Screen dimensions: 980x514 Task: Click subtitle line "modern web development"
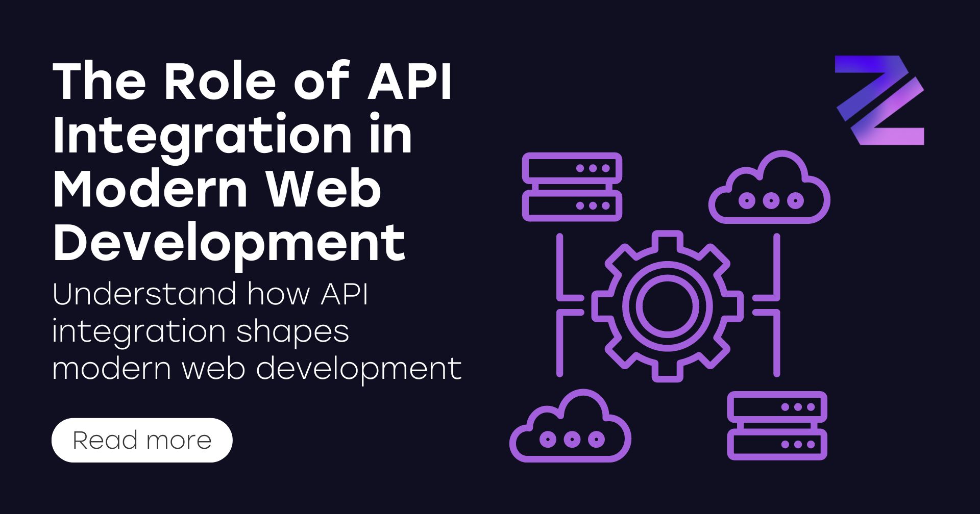(257, 368)
